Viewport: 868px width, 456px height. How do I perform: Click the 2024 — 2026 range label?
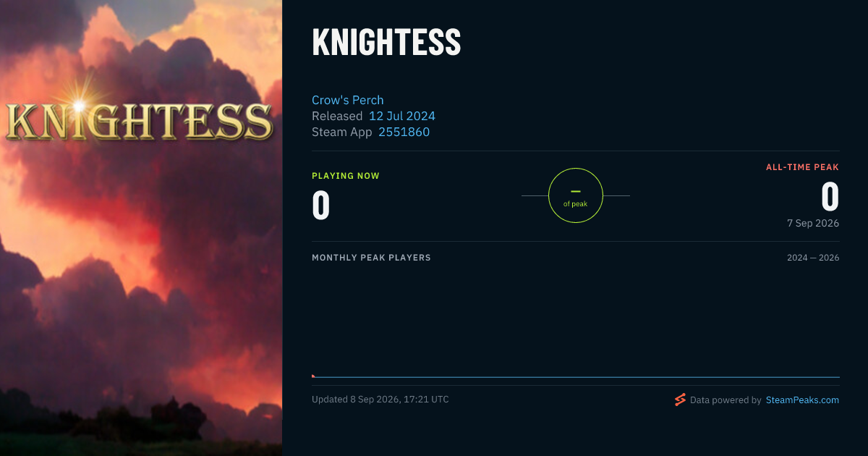[813, 258]
